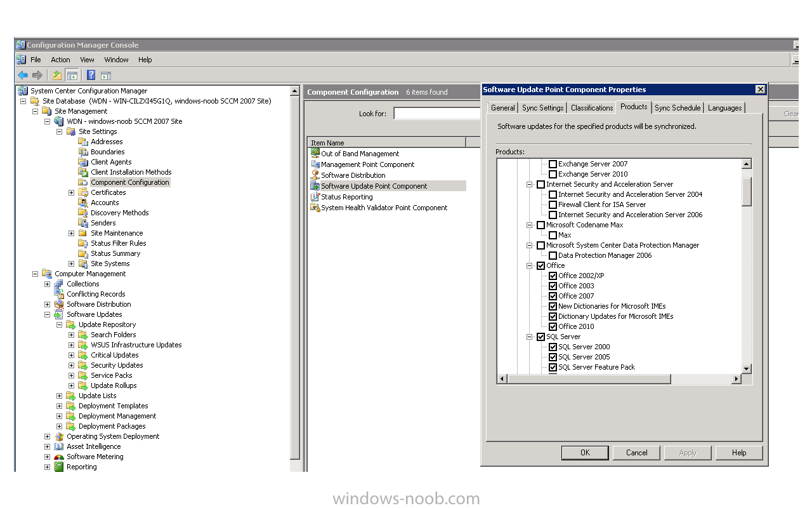Click the Operating System Deployment tree icon
The image size is (812, 508).
pyautogui.click(x=59, y=436)
